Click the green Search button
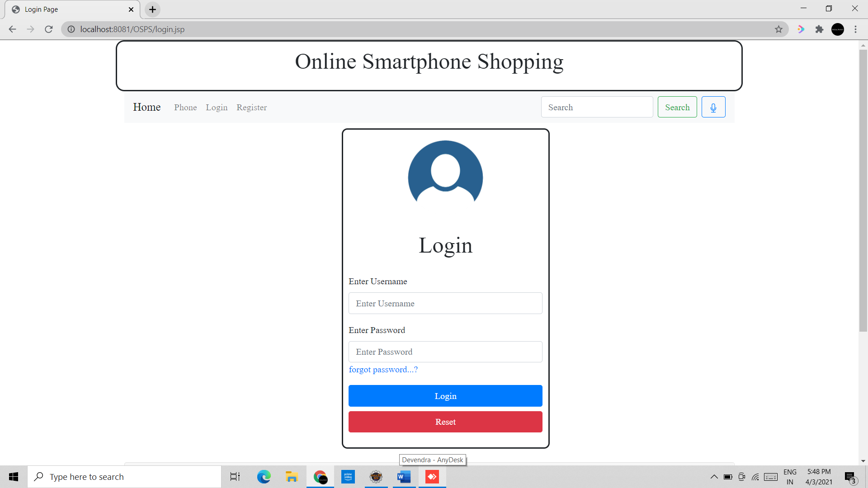Screen dimensions: 868x488 point(677,107)
